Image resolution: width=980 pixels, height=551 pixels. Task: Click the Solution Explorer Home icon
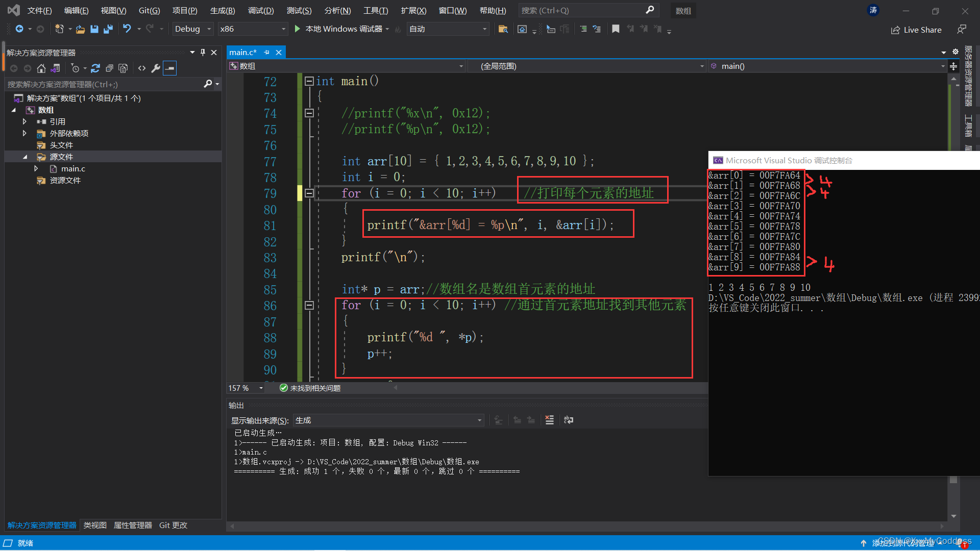click(x=41, y=68)
